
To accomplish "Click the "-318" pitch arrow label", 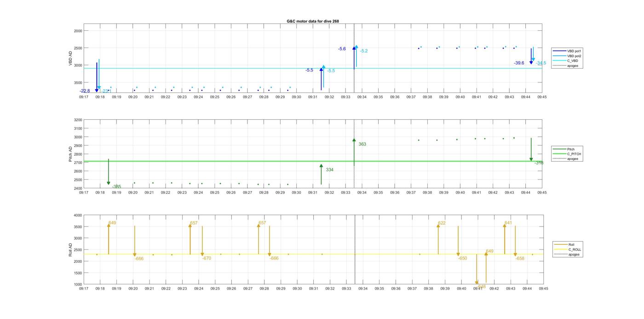I will tap(539, 163).
